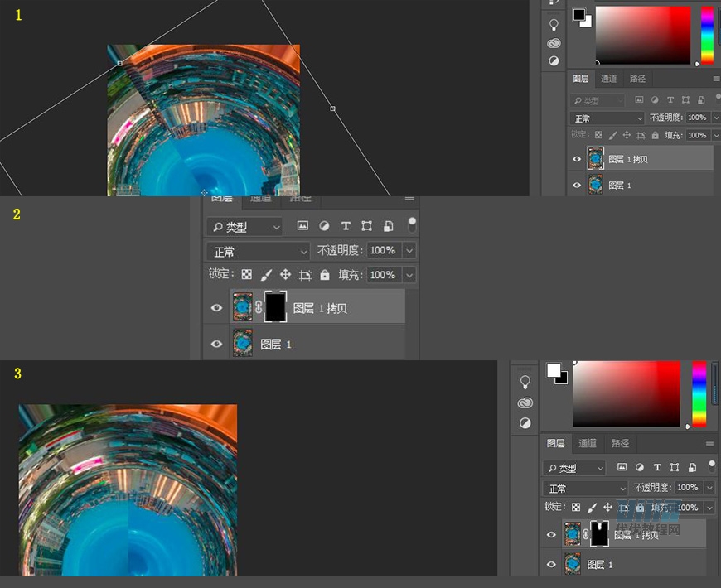Switch to the 路径 tab in section 1
Image resolution: width=721 pixels, height=588 pixels.
[637, 79]
